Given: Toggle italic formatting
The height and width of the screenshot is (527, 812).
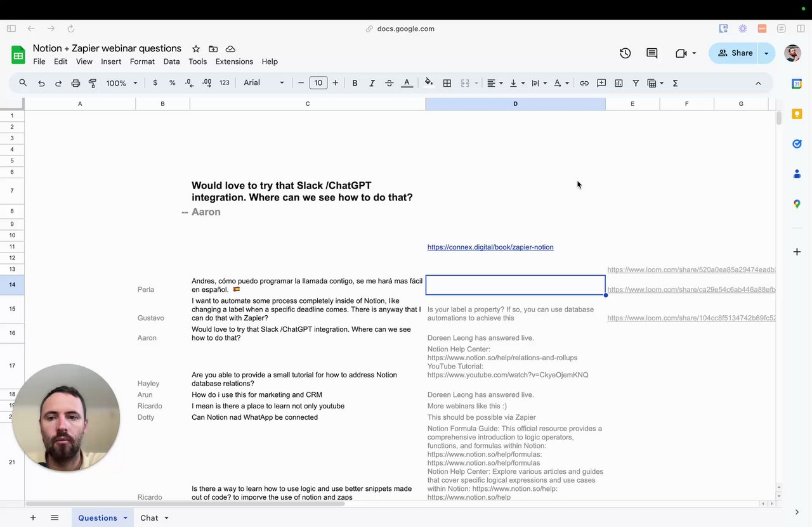Looking at the screenshot, I should coord(372,83).
